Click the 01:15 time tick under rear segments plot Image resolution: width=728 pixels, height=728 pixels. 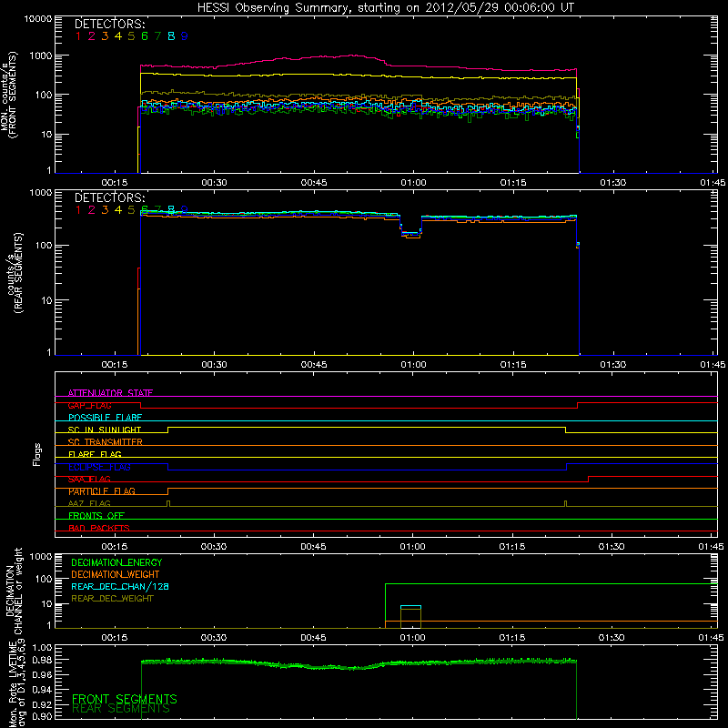pos(513,365)
